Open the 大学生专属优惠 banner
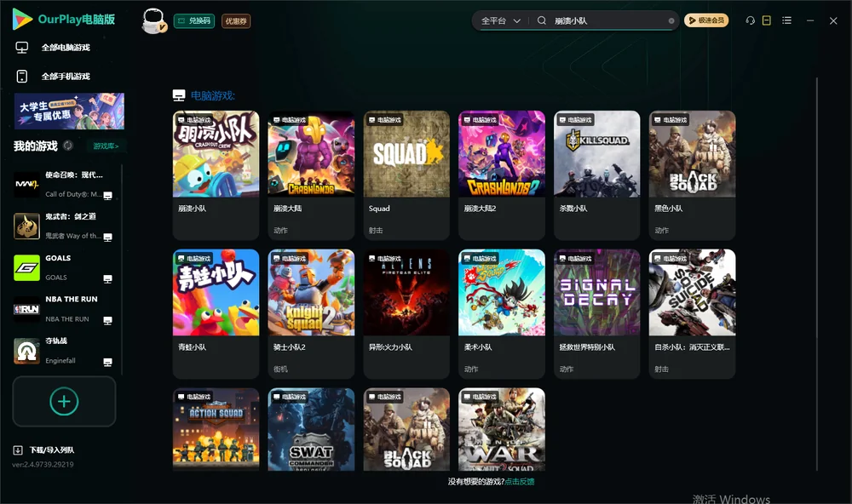The width and height of the screenshot is (852, 504). (69, 111)
